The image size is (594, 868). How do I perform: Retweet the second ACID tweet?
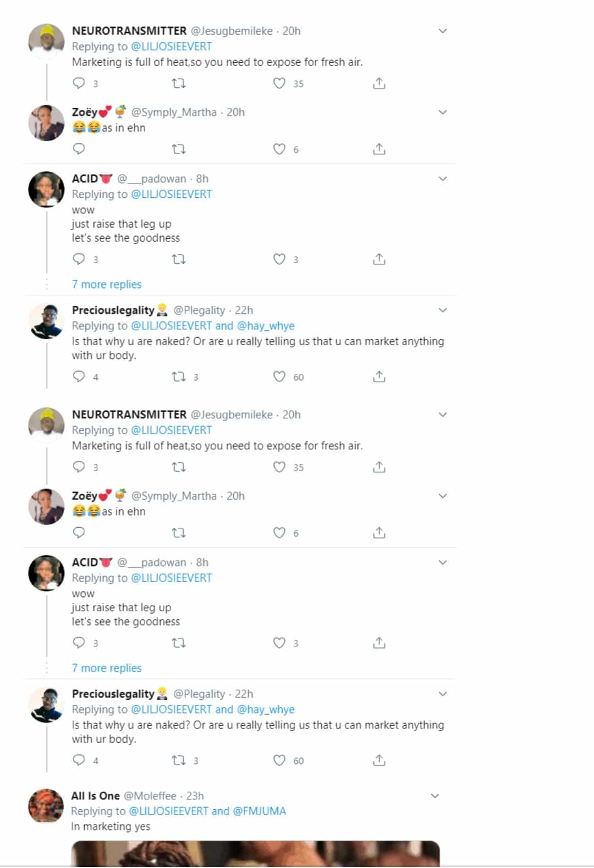tap(179, 643)
